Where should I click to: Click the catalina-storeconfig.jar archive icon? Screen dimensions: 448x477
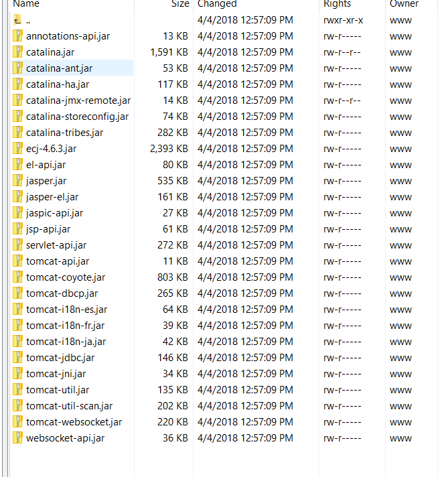[17, 117]
